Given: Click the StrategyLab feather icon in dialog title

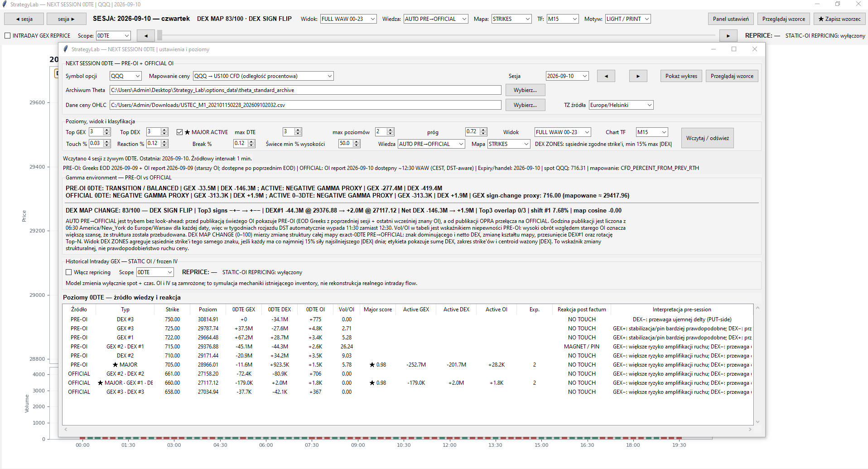Looking at the screenshot, I should pos(66,49).
